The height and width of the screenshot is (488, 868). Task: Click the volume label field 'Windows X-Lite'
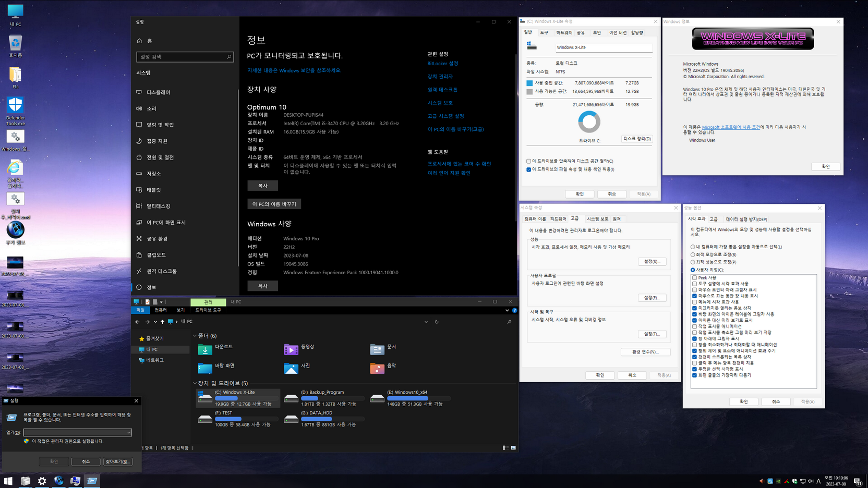[x=604, y=47]
